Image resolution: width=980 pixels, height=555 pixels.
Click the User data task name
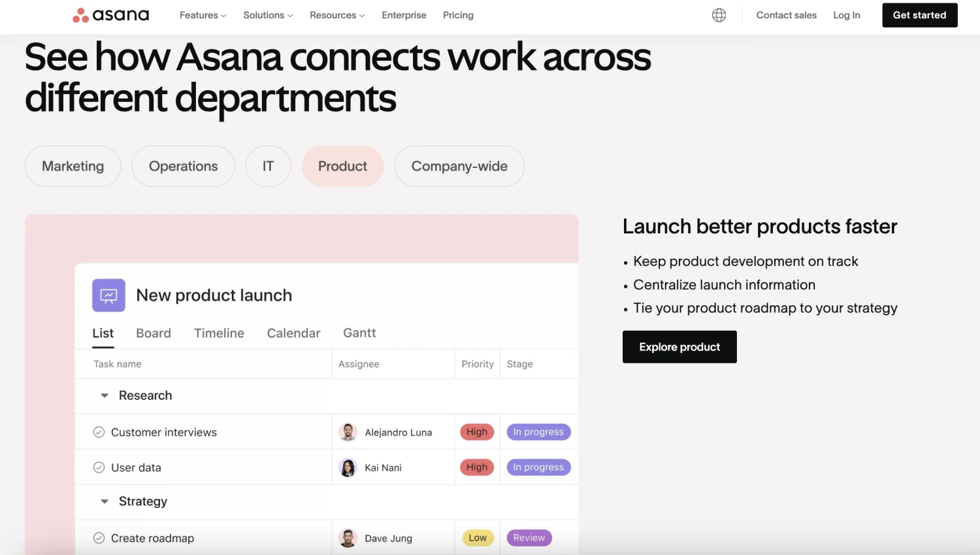click(x=136, y=467)
